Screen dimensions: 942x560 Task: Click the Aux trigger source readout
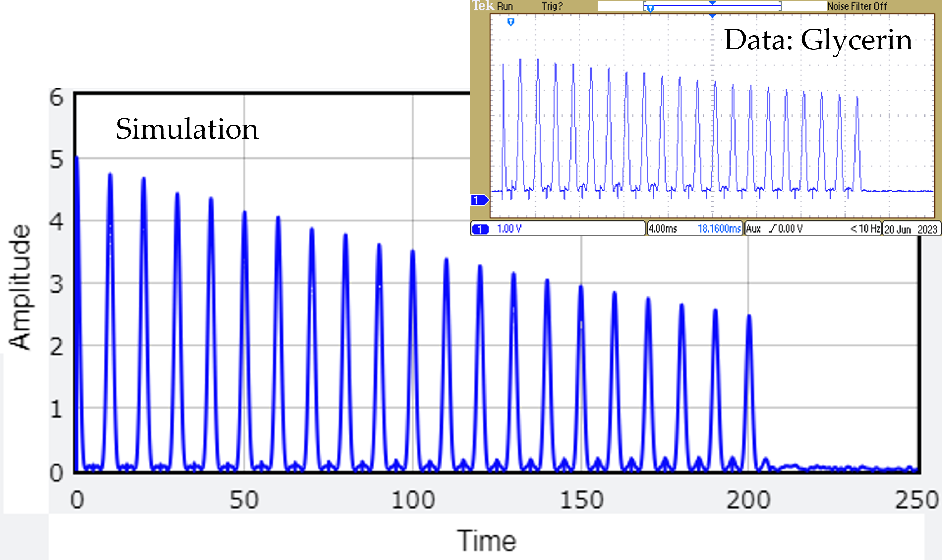[753, 229]
